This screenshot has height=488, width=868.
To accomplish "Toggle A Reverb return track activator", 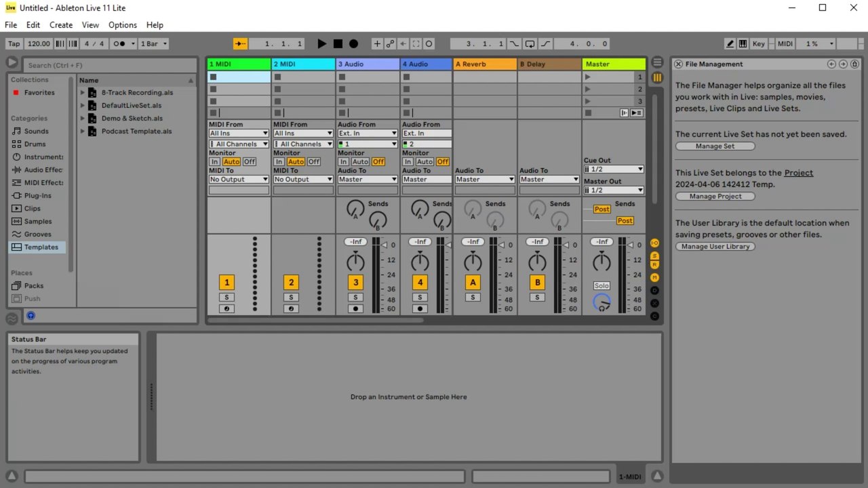I will point(473,283).
